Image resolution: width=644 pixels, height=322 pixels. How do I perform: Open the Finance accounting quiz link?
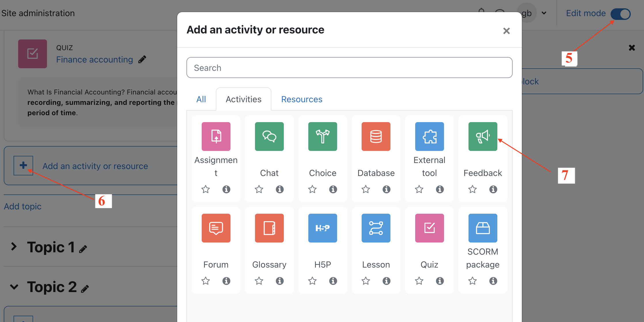coord(95,60)
